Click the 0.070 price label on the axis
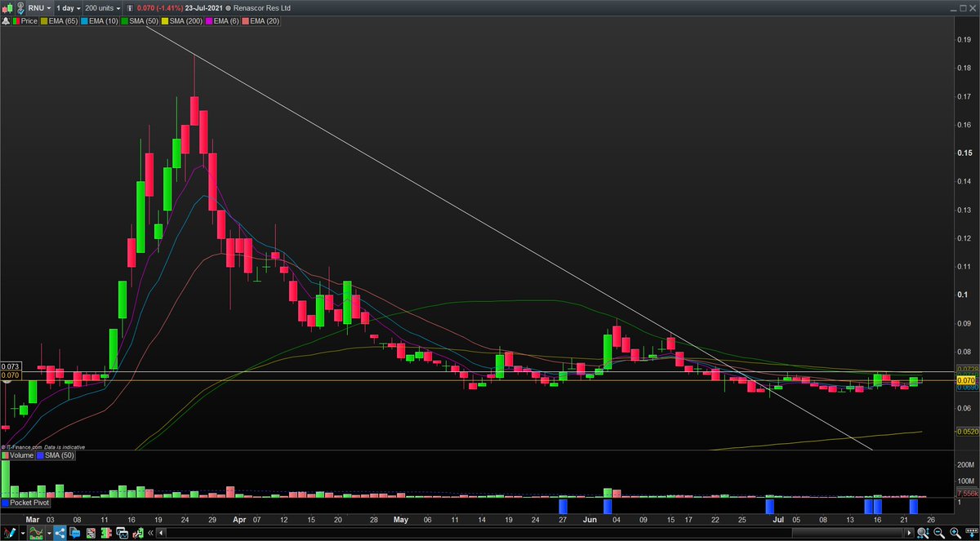The height and width of the screenshot is (541, 980). click(x=965, y=380)
